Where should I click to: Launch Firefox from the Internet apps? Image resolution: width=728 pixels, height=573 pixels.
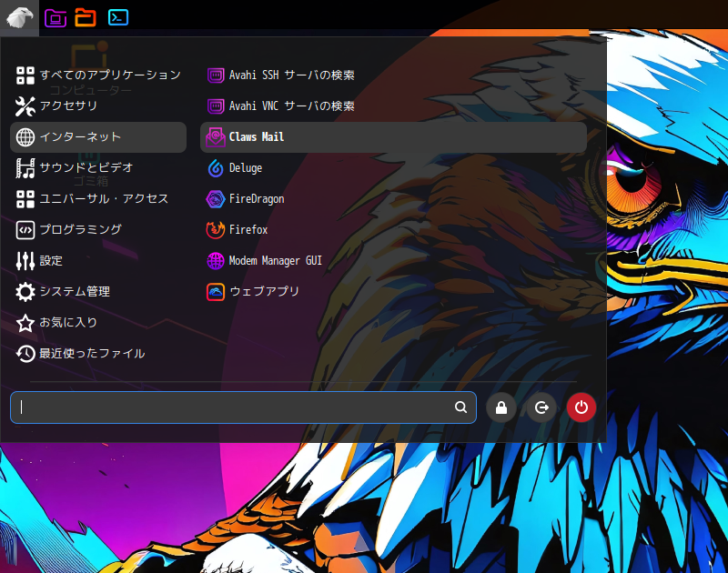pyautogui.click(x=393, y=230)
